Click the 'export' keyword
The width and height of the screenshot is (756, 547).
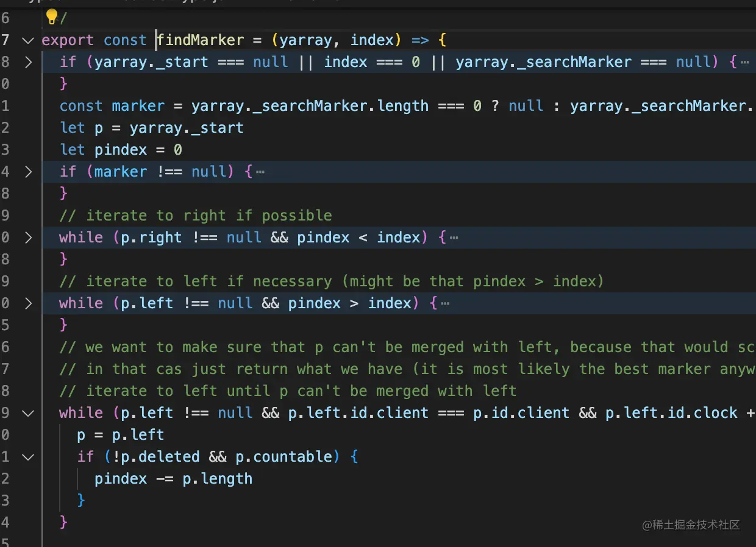[x=68, y=40]
